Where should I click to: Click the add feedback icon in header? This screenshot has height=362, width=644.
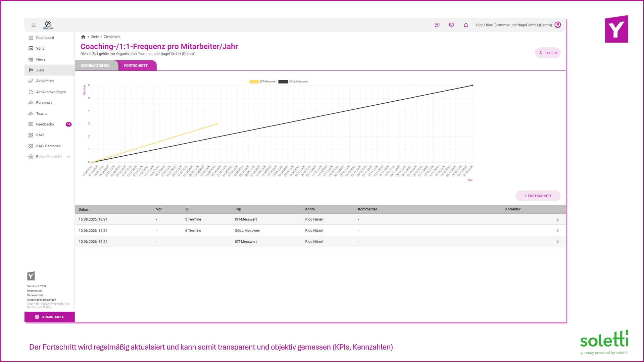tap(437, 25)
